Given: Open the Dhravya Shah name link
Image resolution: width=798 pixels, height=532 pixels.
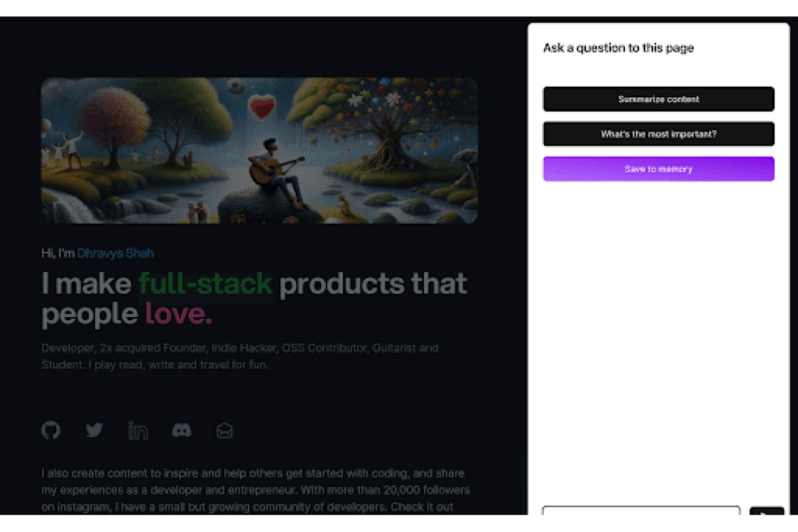Looking at the screenshot, I should pos(115,253).
